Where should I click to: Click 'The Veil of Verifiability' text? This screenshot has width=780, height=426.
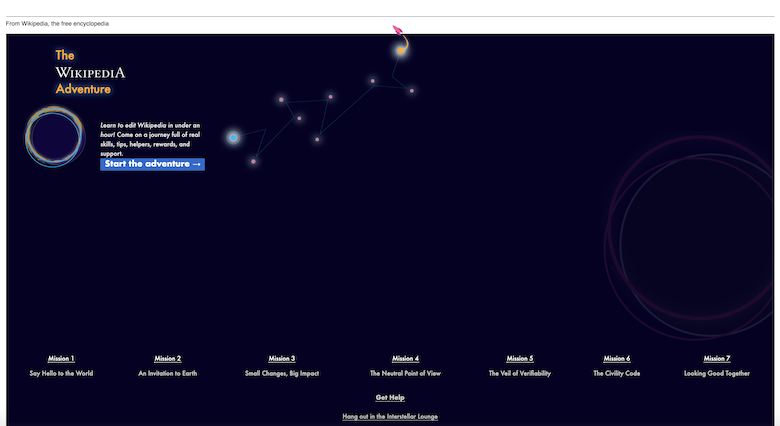point(520,373)
